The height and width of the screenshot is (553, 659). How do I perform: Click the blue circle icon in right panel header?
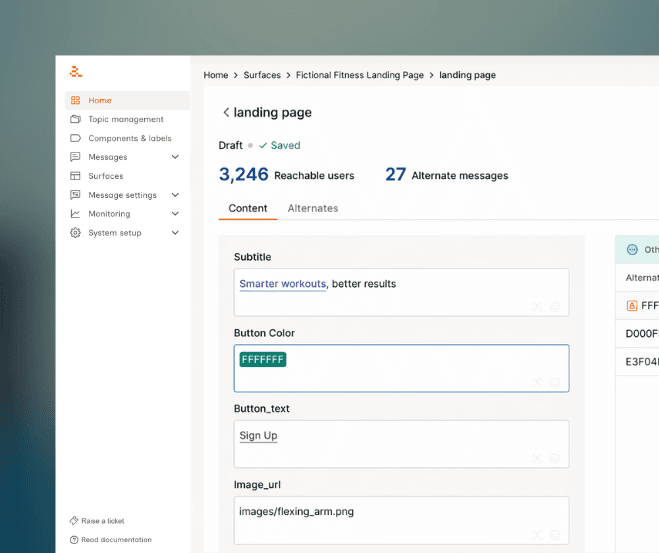tap(632, 250)
